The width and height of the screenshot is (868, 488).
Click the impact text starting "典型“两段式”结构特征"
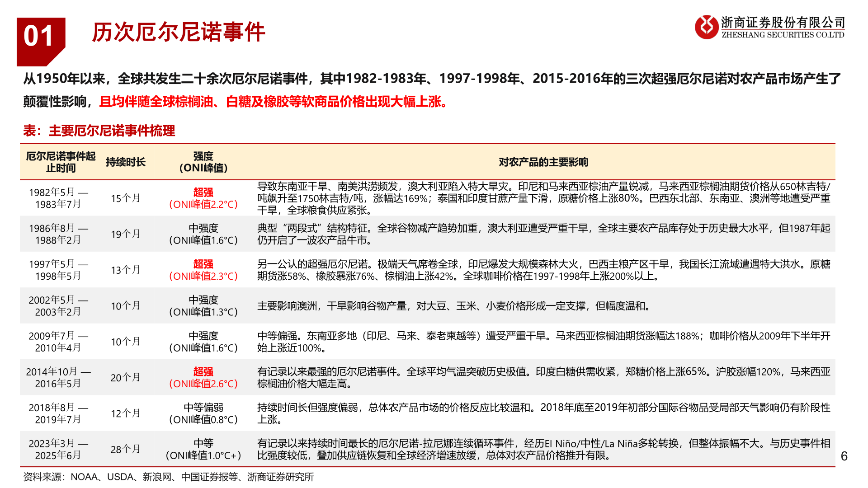[544, 234]
